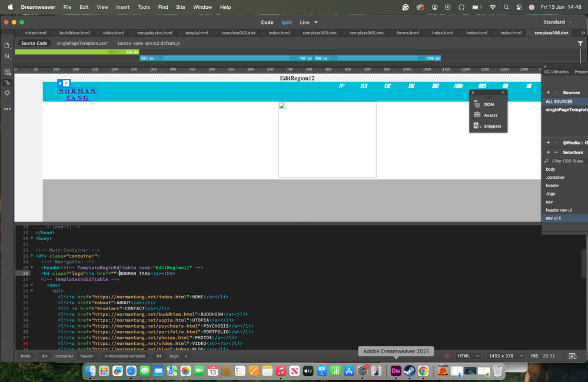Switch to Code view
The image size is (588, 382).
[267, 22]
